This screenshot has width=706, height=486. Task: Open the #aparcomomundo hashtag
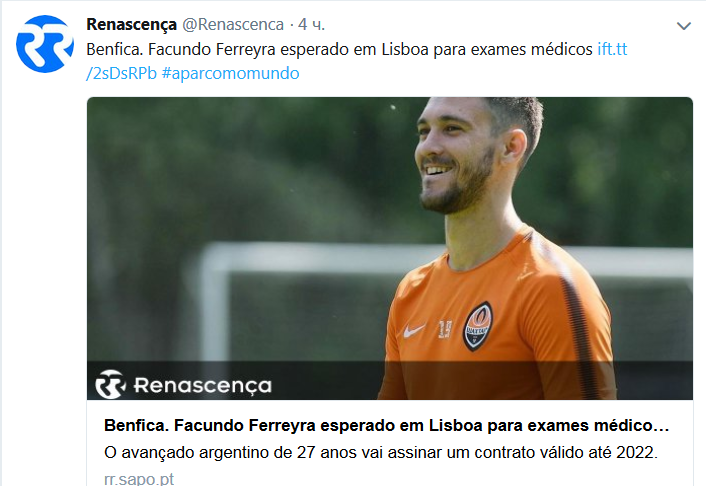click(231, 73)
